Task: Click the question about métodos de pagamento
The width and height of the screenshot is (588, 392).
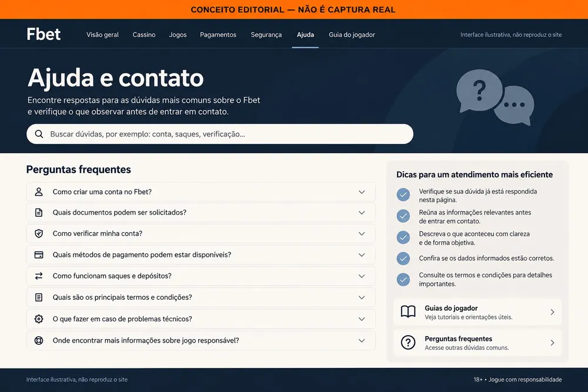Action: tap(142, 255)
